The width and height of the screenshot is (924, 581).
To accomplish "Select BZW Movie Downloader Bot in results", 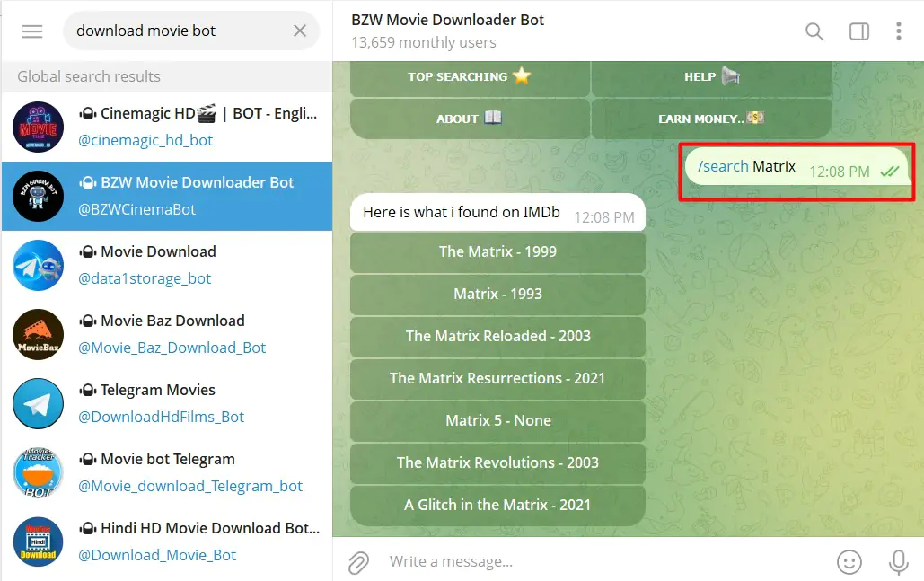I will coord(167,197).
